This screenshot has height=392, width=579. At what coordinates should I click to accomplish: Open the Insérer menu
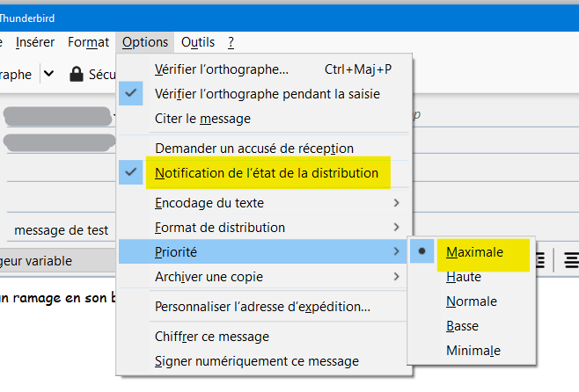pyautogui.click(x=35, y=41)
